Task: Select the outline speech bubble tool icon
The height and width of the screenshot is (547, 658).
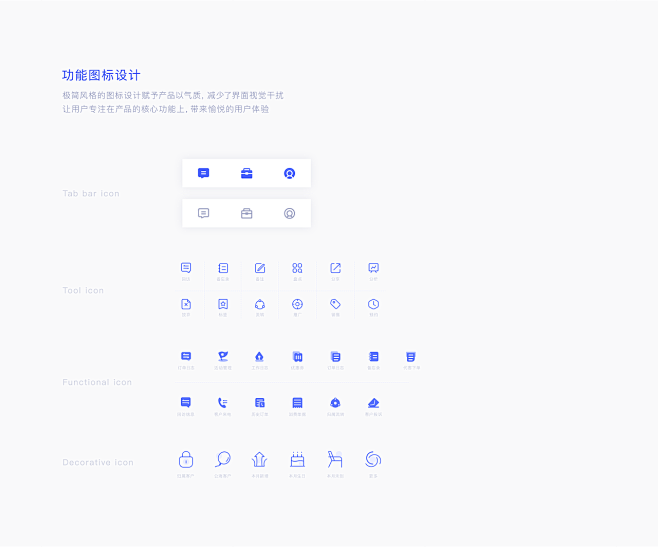Action: click(186, 268)
